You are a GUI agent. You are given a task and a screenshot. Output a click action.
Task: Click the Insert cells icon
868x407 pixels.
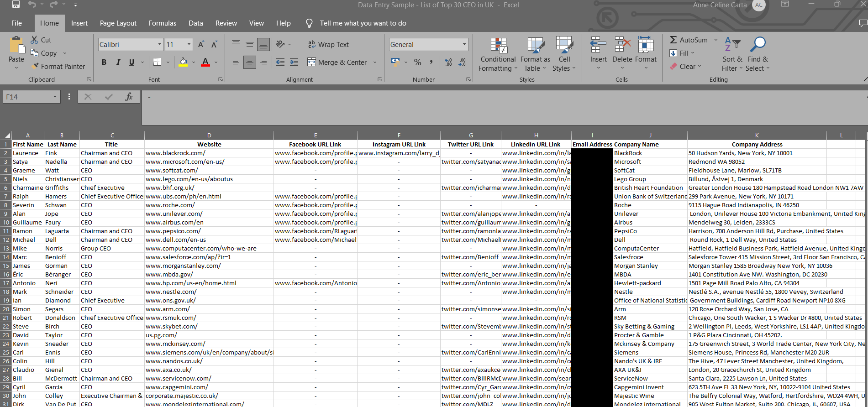click(598, 45)
